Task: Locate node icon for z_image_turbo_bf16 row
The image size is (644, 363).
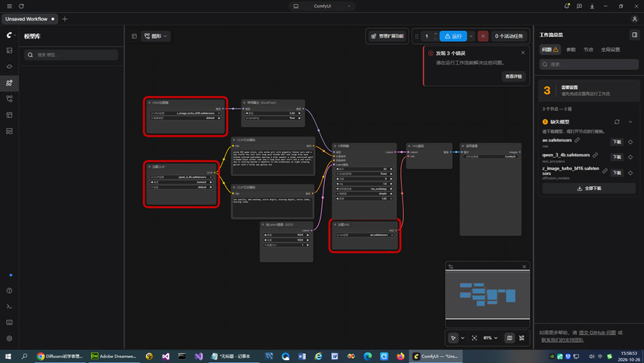Action: (631, 172)
